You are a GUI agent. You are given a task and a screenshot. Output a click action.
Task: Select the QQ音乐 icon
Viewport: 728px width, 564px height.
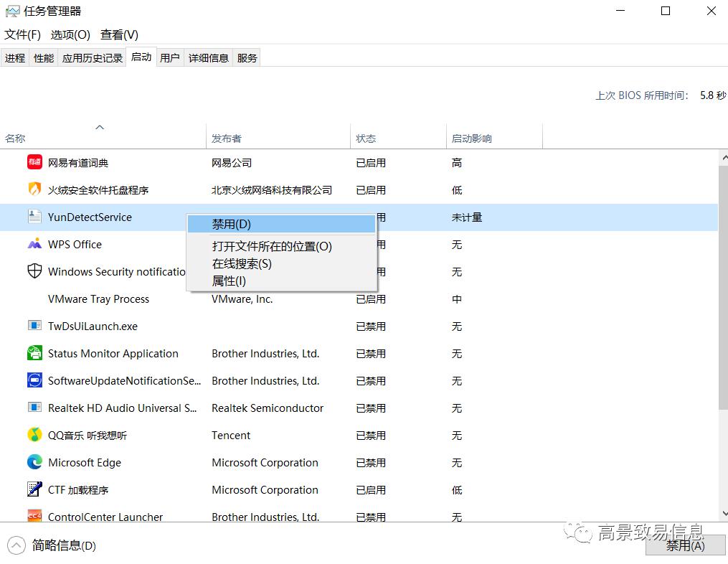[x=34, y=435]
